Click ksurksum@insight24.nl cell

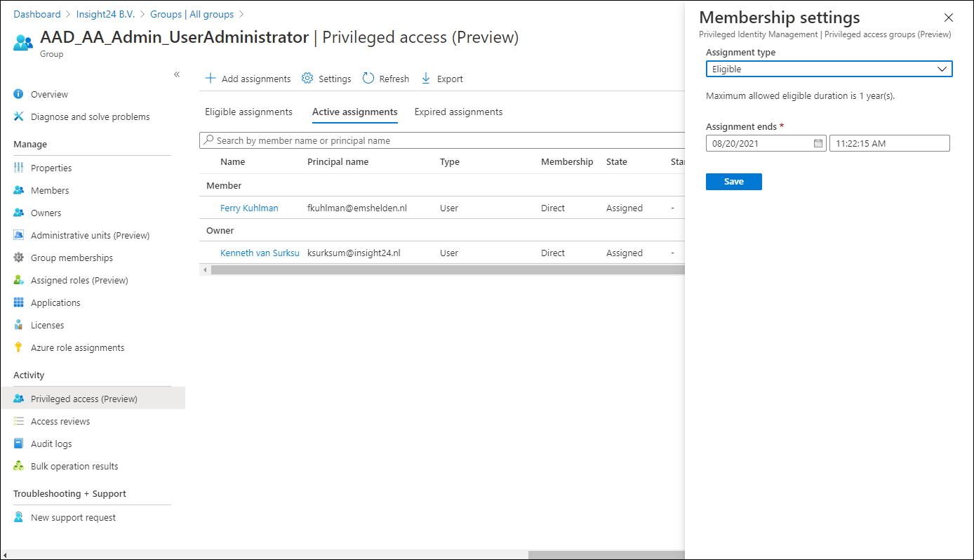354,253
